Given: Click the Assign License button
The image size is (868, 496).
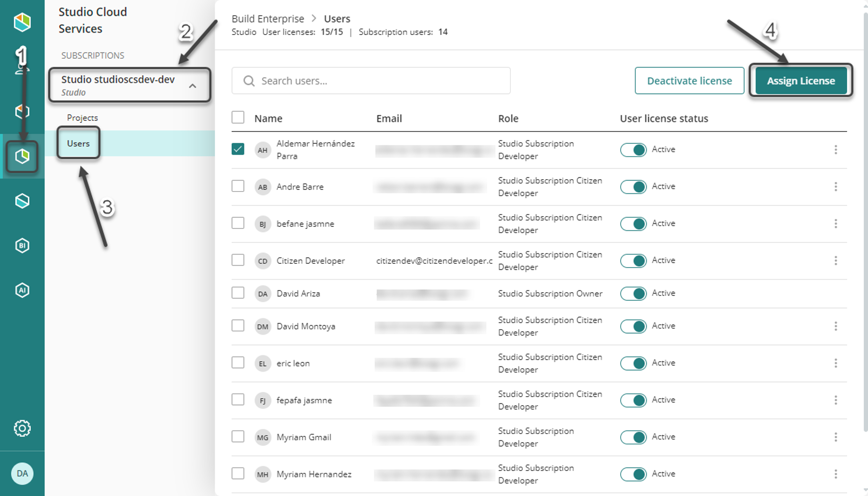Looking at the screenshot, I should [801, 81].
